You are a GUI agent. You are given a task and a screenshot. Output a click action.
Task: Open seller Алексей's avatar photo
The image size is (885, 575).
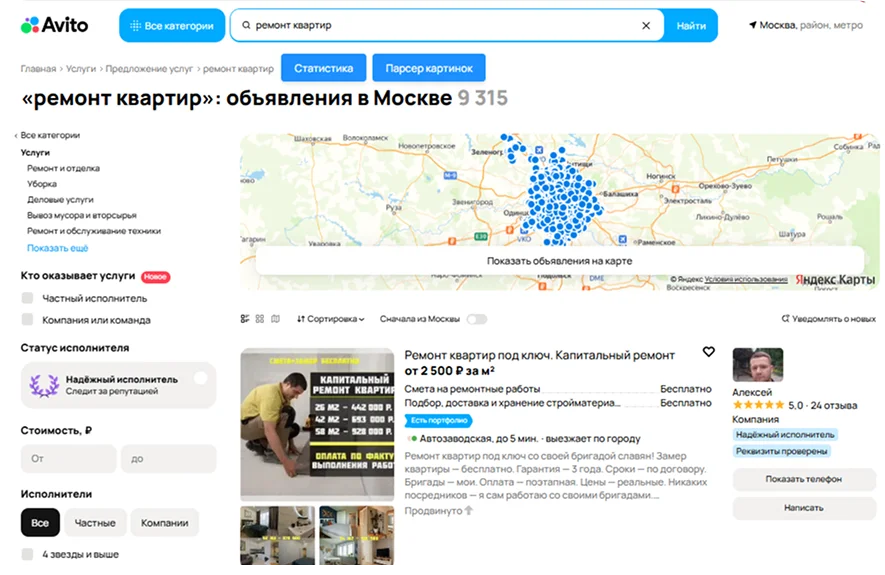[757, 365]
